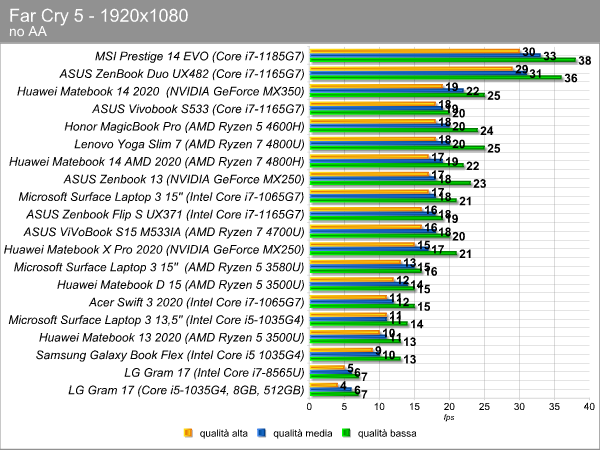Click the value 4 beside LG Gram 17 i5-1035G4
The width and height of the screenshot is (600, 450).
tap(343, 385)
